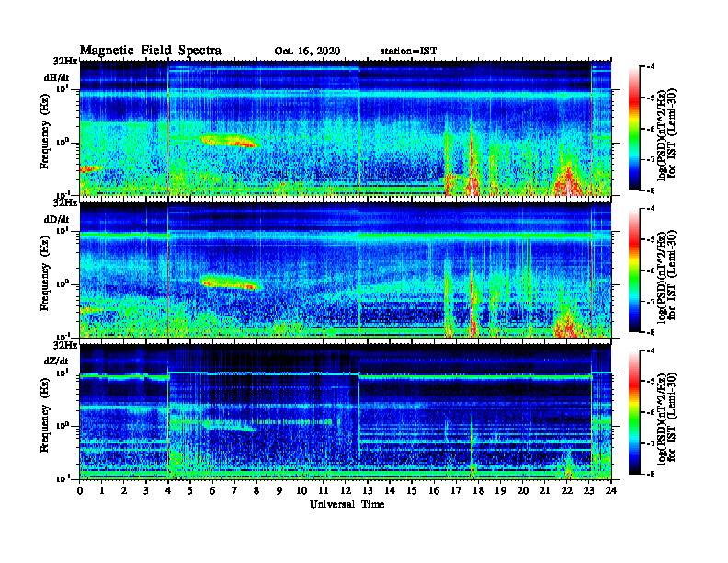Click the hour "15" tick label on the time axis

click(412, 491)
